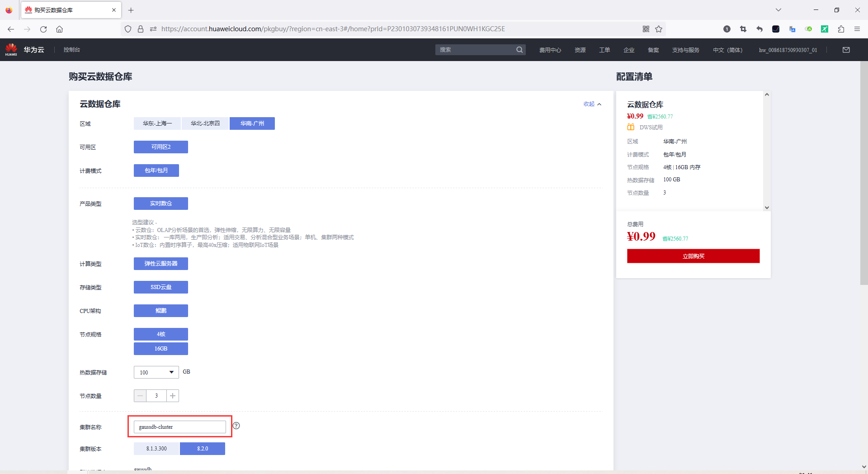This screenshot has height=474, width=868.
Task: Open 费用中心 in top navigation
Action: (x=550, y=50)
